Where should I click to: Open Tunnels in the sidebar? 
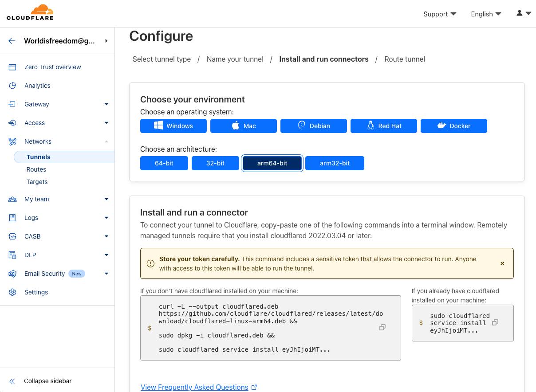point(64,157)
